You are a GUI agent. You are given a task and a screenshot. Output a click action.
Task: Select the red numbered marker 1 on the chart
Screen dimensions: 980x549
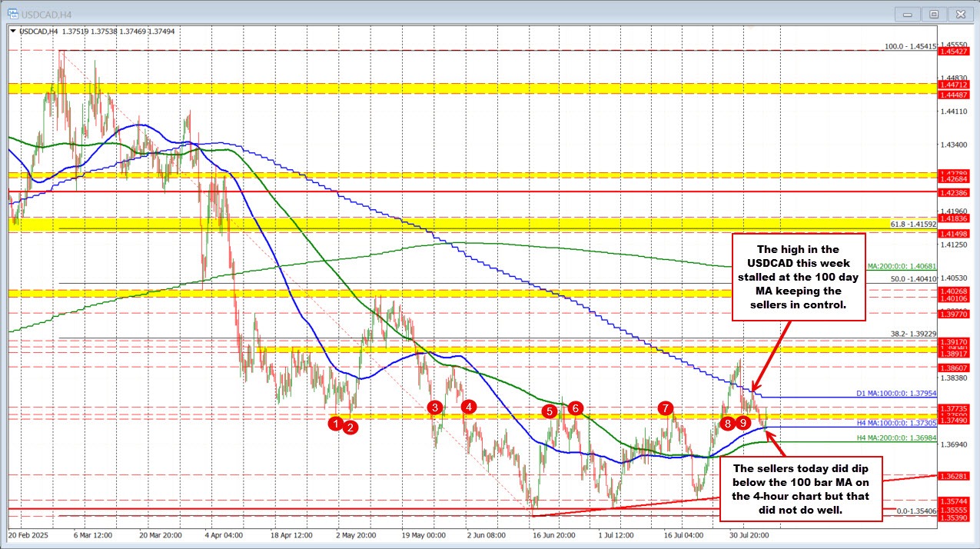336,423
